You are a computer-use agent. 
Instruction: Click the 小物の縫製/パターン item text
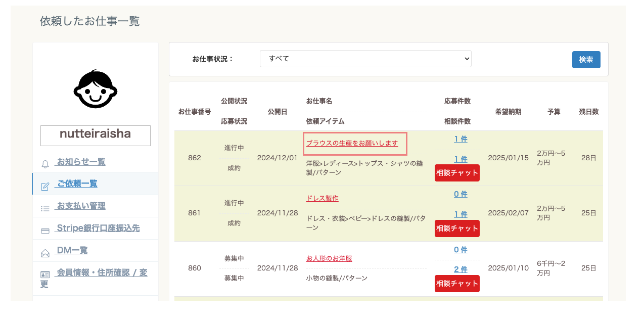[x=337, y=278]
